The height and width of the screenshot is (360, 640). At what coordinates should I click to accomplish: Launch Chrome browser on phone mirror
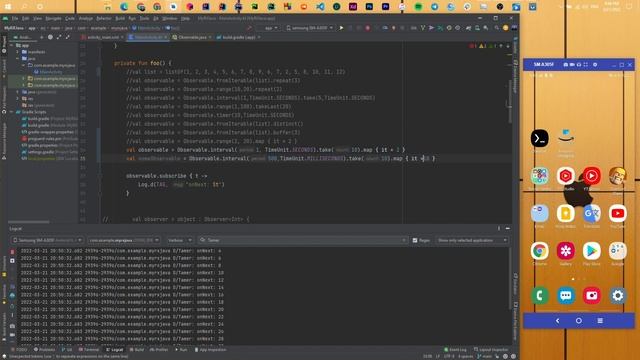539,251
